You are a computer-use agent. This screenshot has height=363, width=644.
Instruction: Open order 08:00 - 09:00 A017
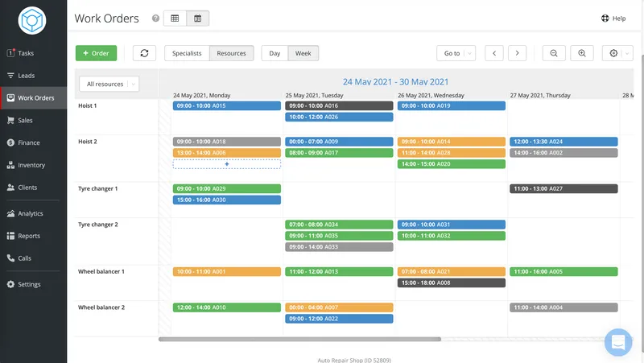tap(339, 153)
